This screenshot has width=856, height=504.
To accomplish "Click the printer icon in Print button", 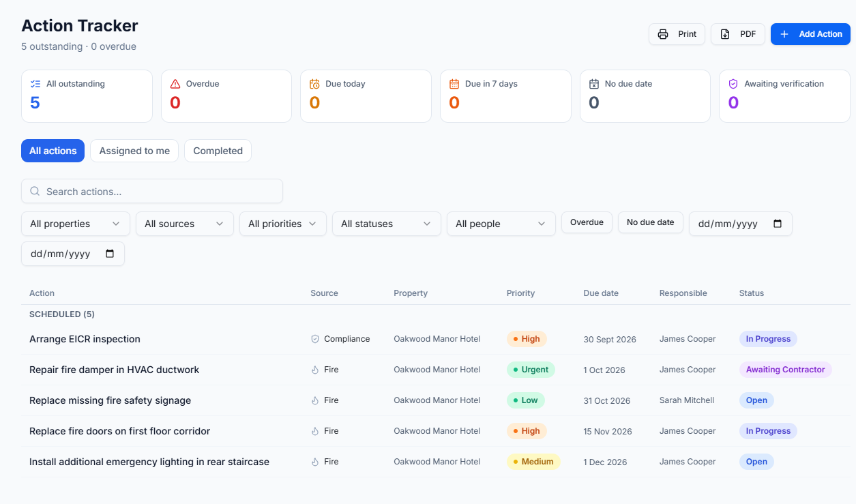I will (x=662, y=34).
